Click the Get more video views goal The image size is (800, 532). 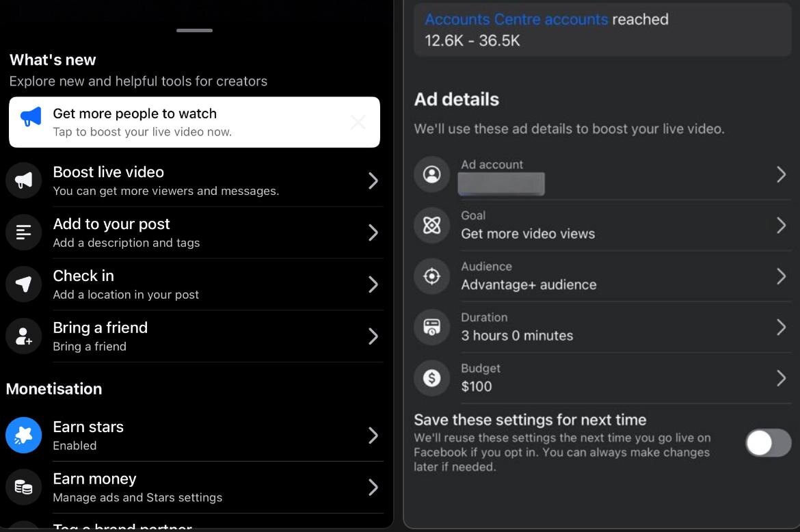pyautogui.click(x=528, y=234)
